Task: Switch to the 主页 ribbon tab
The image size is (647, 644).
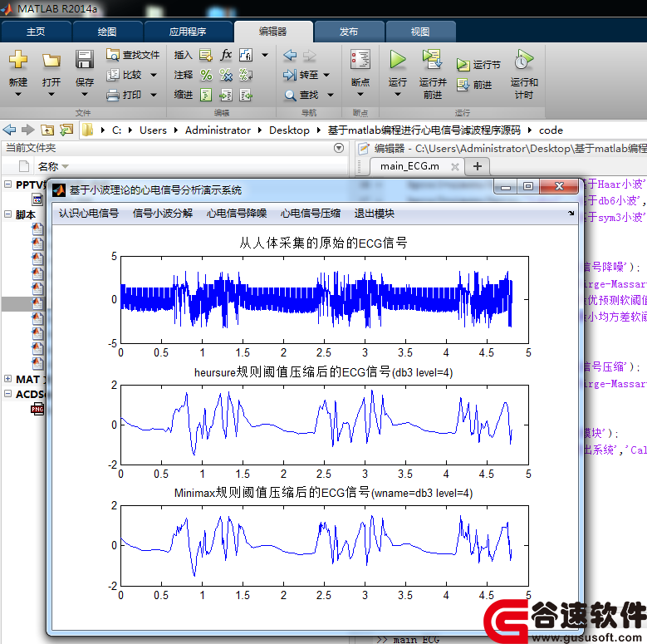Action: [x=36, y=32]
